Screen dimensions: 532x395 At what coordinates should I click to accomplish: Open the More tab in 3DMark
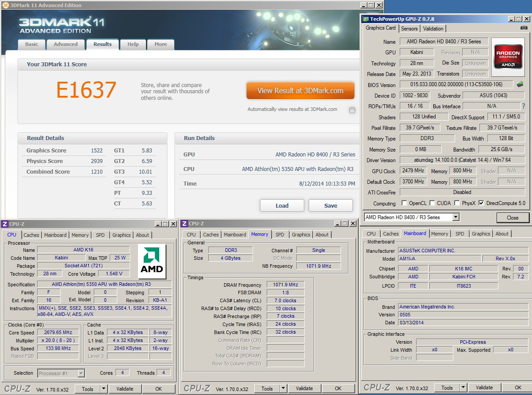click(x=161, y=44)
